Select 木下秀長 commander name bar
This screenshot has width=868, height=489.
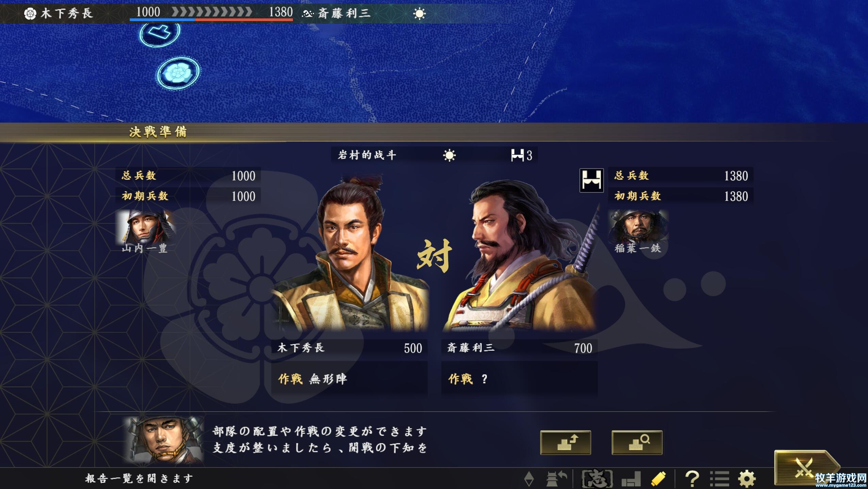tap(349, 348)
